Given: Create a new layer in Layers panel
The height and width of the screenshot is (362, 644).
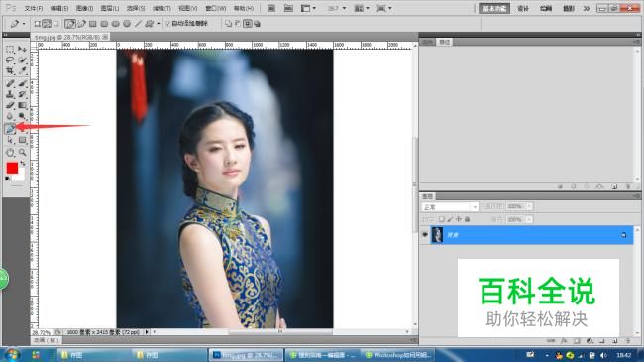Looking at the screenshot, I should point(615,341).
